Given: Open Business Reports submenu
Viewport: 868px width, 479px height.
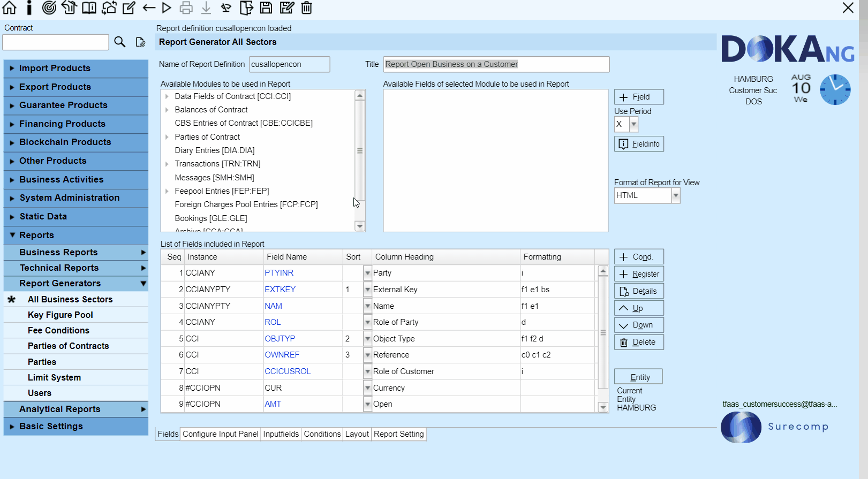Looking at the screenshot, I should (76, 252).
